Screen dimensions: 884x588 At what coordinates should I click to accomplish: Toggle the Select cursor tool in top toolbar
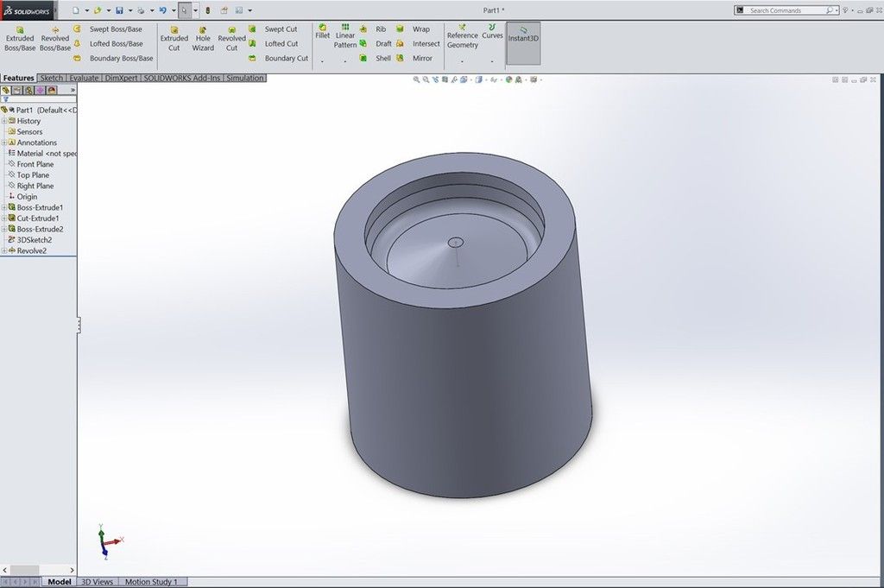(x=184, y=10)
